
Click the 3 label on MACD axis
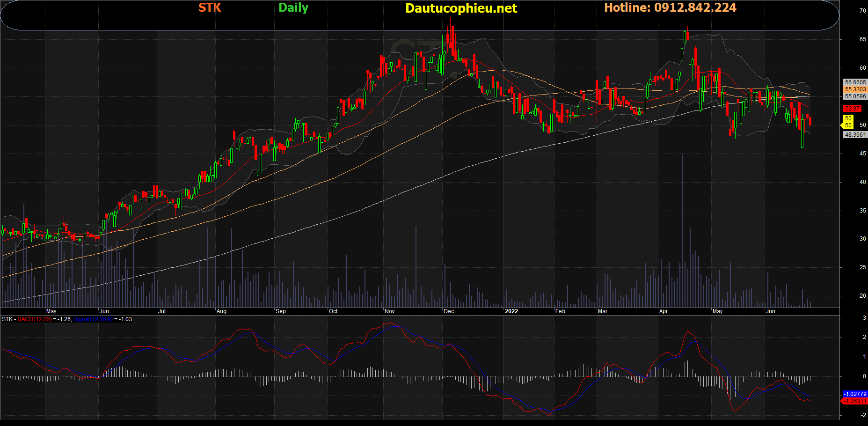864,318
